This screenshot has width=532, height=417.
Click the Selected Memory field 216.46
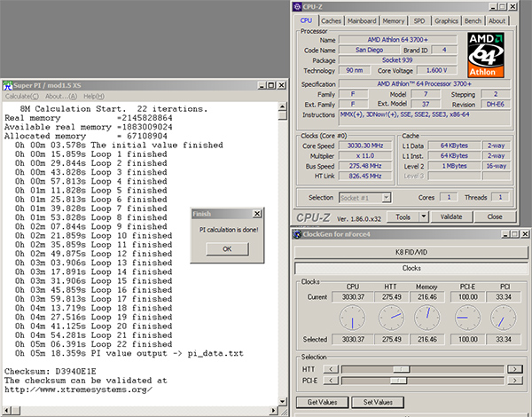coord(427,339)
